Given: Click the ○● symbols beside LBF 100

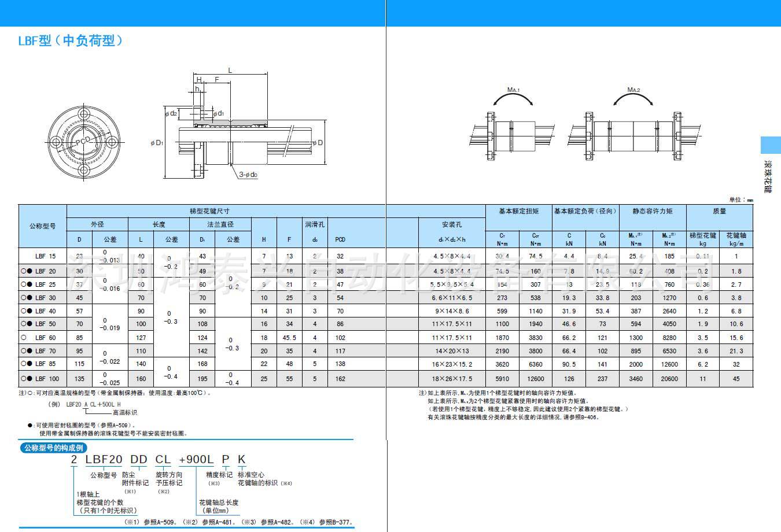Looking at the screenshot, I should click(x=26, y=379).
